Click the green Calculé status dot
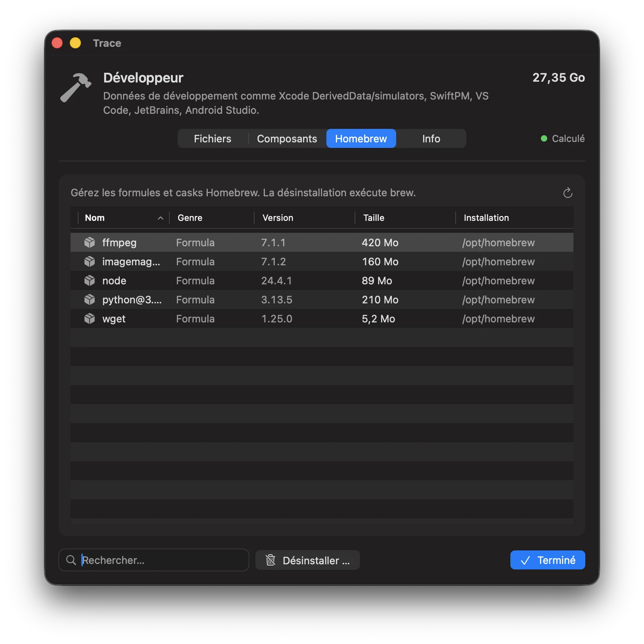The height and width of the screenshot is (644, 644). click(x=544, y=138)
